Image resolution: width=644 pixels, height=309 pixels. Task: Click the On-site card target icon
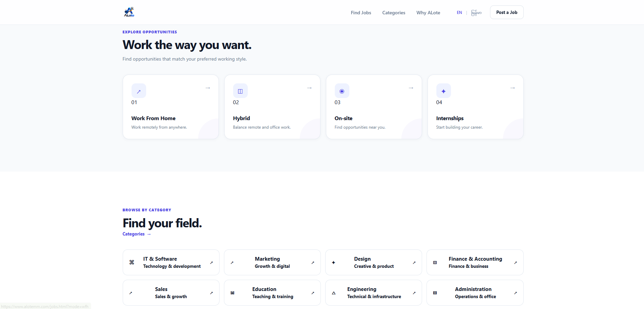[342, 91]
